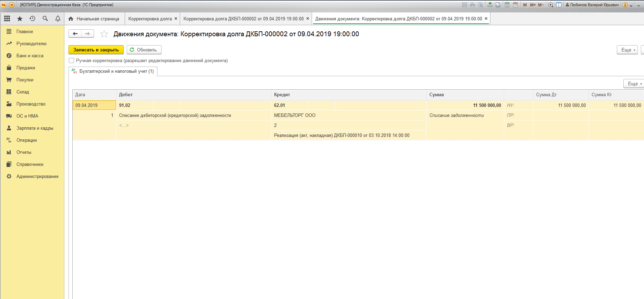The image size is (644, 299).
Task: Select Бухгалтерский и налоговый учет (1) tab
Action: pyautogui.click(x=113, y=71)
